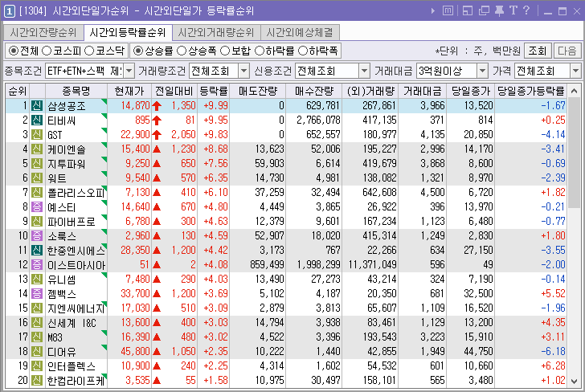Sort by the 등락률 column header
The width and height of the screenshot is (585, 392).
click(x=214, y=91)
